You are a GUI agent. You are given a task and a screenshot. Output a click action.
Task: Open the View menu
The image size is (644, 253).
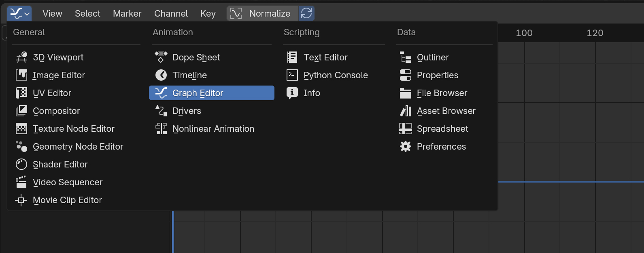[53, 13]
